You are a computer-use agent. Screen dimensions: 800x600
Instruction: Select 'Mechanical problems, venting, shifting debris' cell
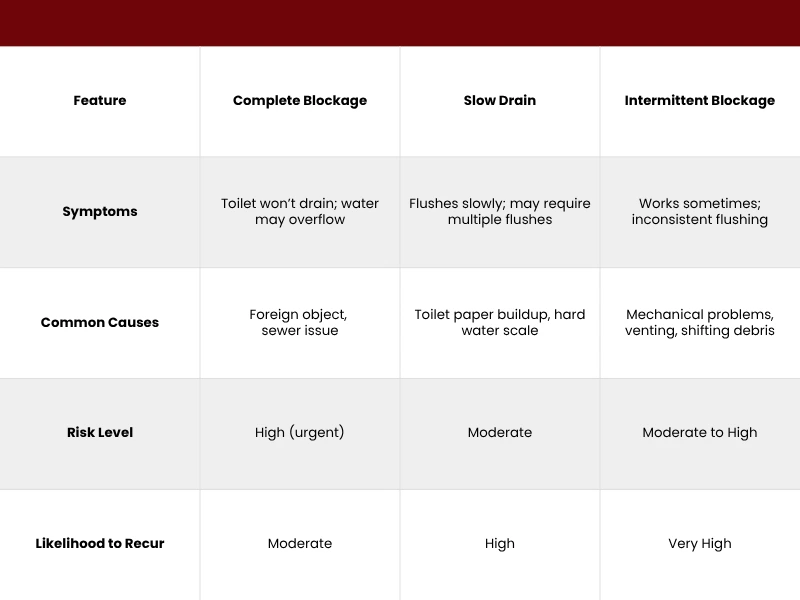700,322
